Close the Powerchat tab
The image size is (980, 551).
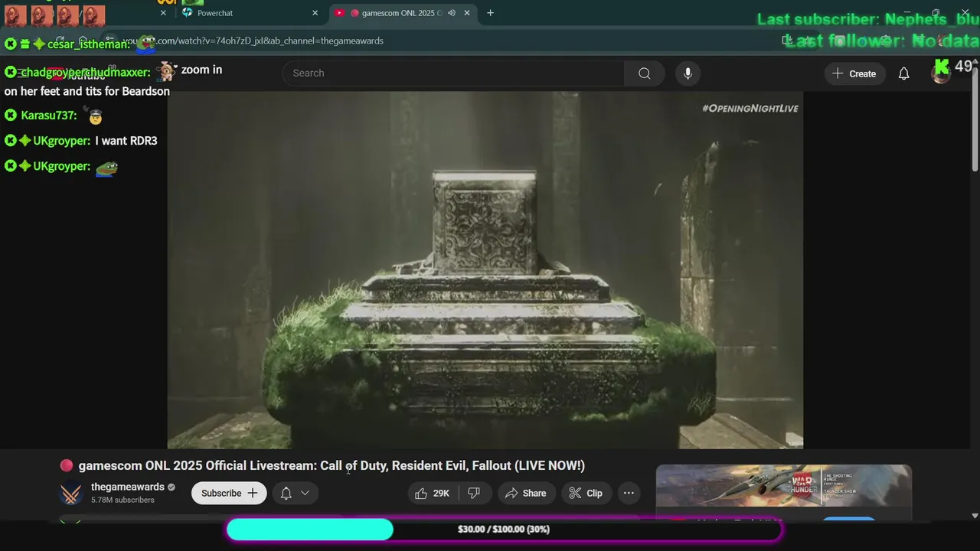tap(315, 13)
